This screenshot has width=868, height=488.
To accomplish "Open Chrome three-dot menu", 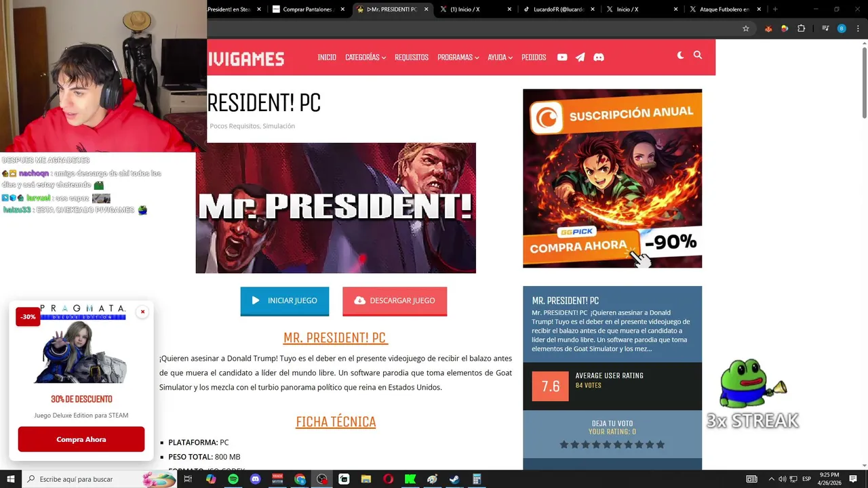I will click(x=858, y=28).
